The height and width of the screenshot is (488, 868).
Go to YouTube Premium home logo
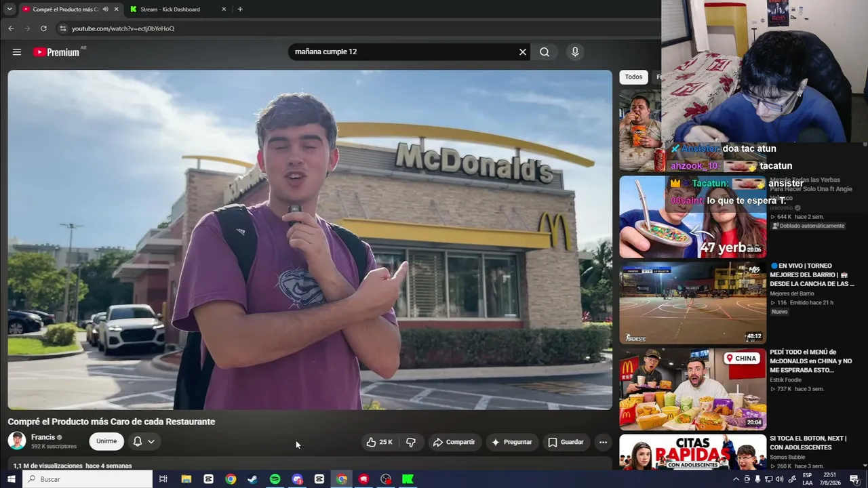pyautogui.click(x=56, y=52)
